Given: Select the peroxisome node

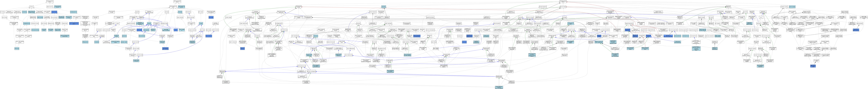Looking at the screenshot, I should tap(124, 36).
